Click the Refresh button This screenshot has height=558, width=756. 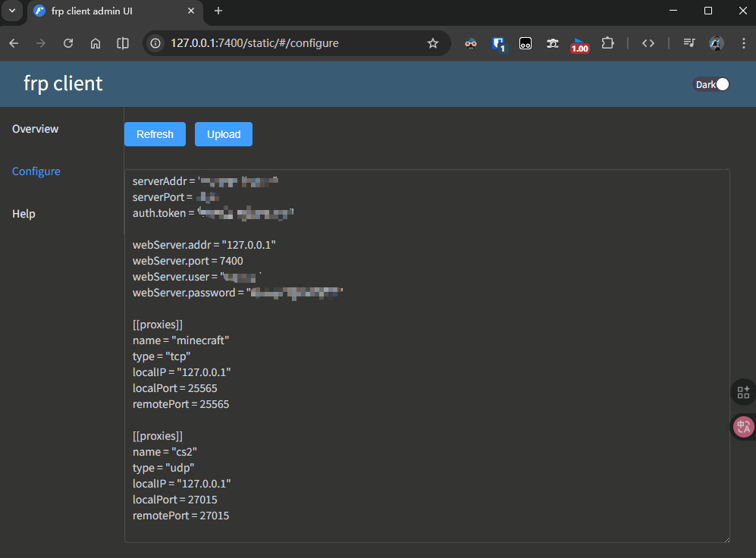click(x=155, y=134)
